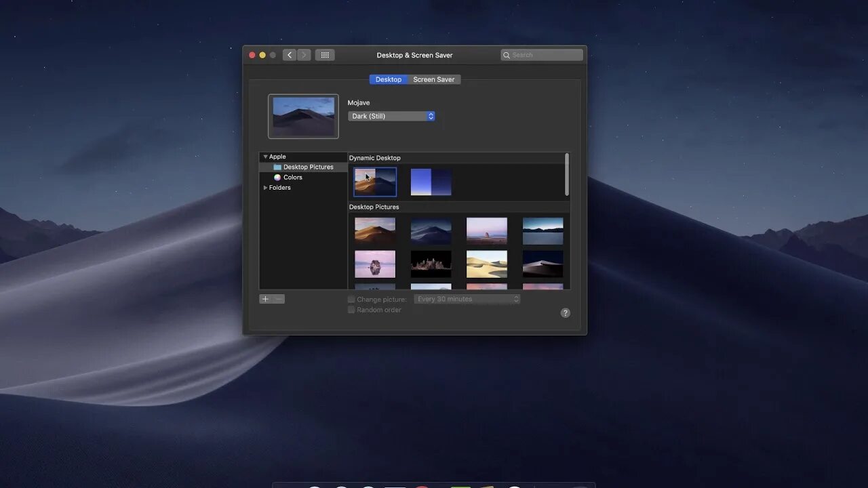Image resolution: width=868 pixels, height=488 pixels.
Task: Expand the Folders disclosure triangle
Action: click(x=265, y=188)
